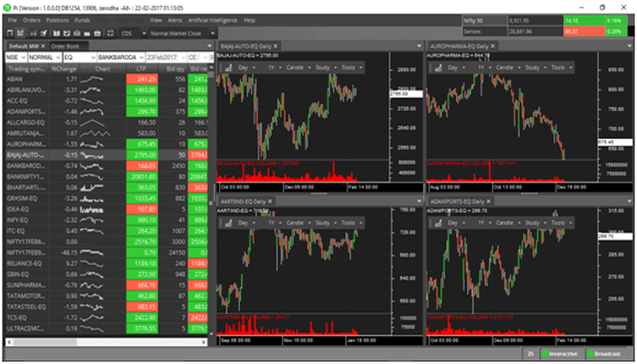
Task: Select the TATASTEEL-EQ row
Action: (106, 308)
